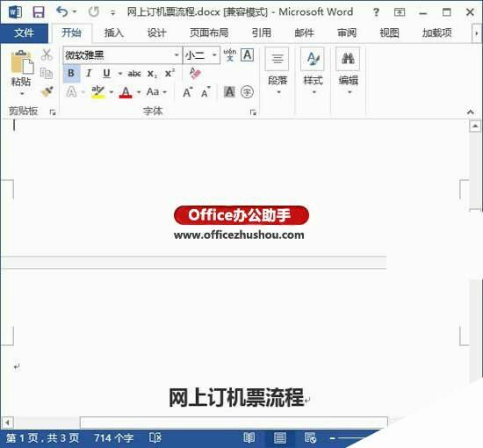Viewport: 483px width, 448px height.
Task: Cut selection with scissors icon
Action: click(47, 54)
